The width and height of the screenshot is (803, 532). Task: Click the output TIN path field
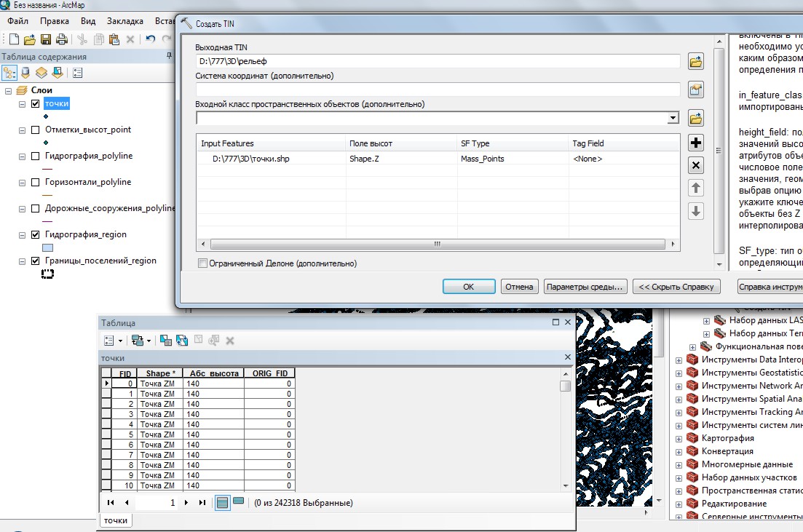(x=437, y=62)
